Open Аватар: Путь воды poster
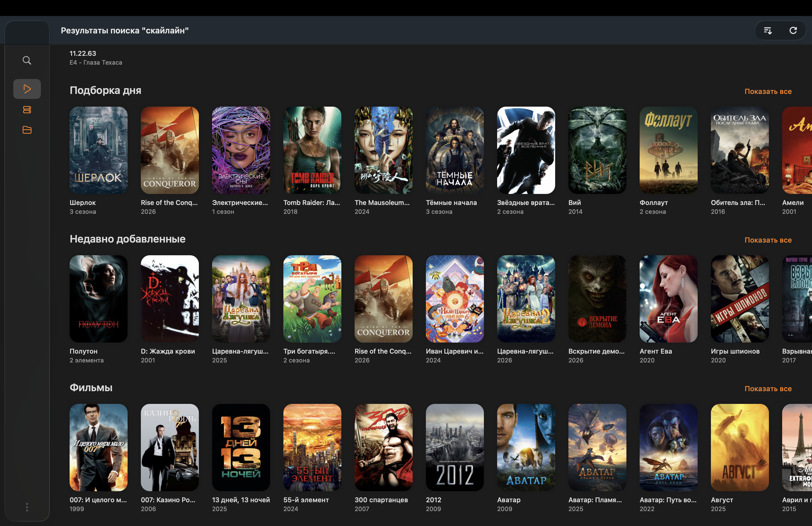812x526 pixels. coord(669,448)
